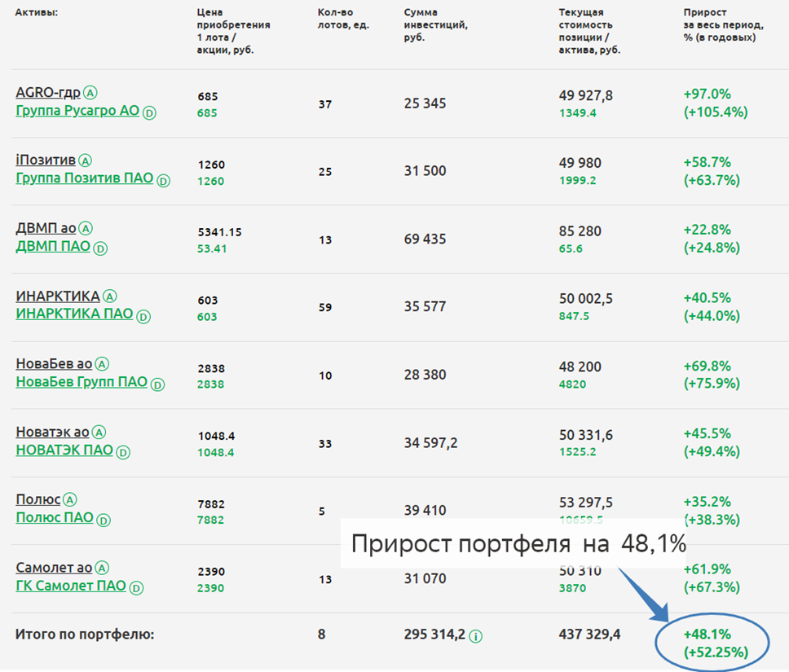Open the Полюс asset link
This screenshot has width=789, height=672.
tap(38, 499)
